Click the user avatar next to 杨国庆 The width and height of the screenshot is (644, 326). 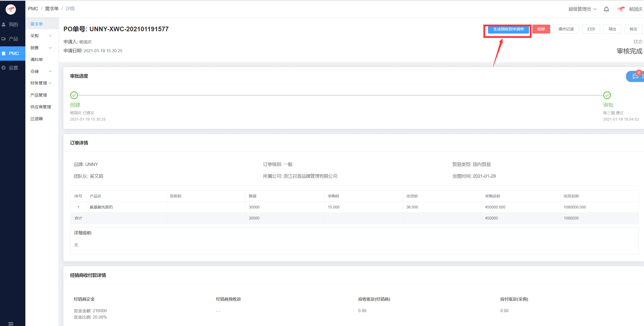point(621,9)
